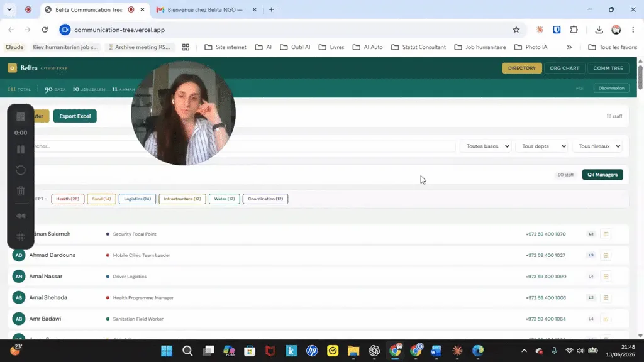Open the grid icon in Ahmad Dardouna's row
The image size is (644, 362).
coord(606,255)
